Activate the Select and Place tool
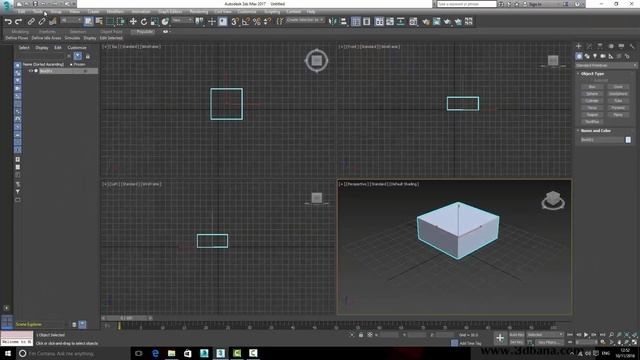640x360 pixels. point(165,22)
